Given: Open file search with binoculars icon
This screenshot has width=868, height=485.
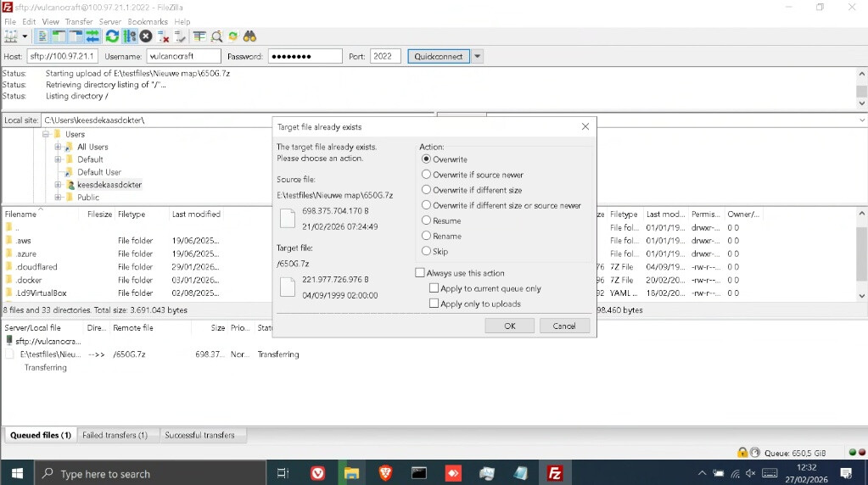Looking at the screenshot, I should (249, 36).
